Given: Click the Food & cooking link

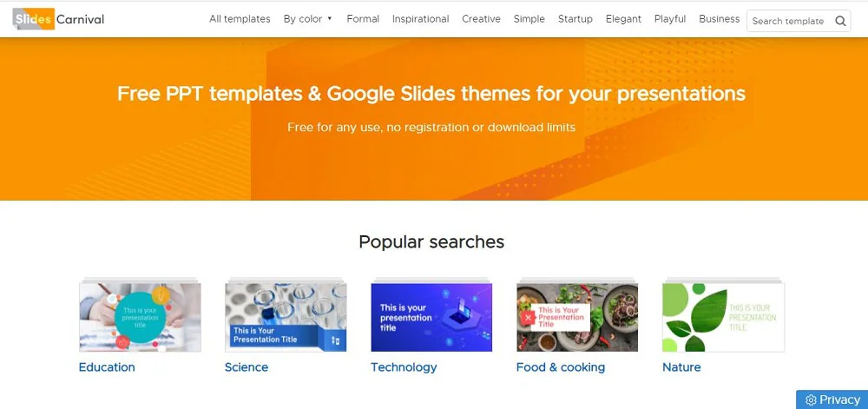Looking at the screenshot, I should [x=561, y=367].
